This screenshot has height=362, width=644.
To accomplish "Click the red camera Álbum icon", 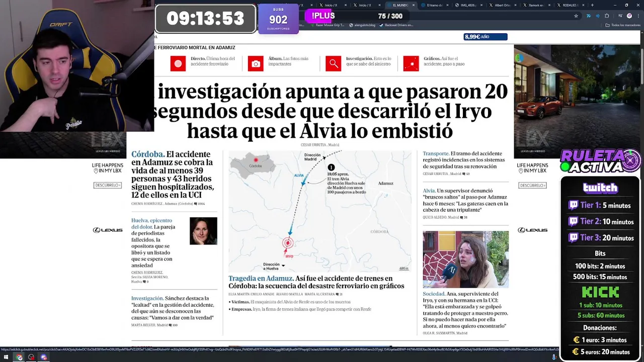I will tap(256, 63).
